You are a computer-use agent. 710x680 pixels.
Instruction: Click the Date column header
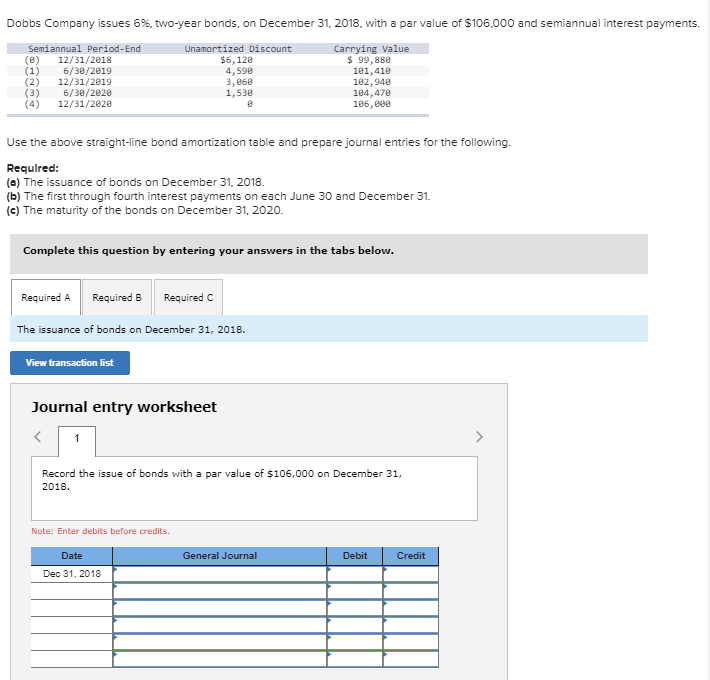tap(72, 555)
